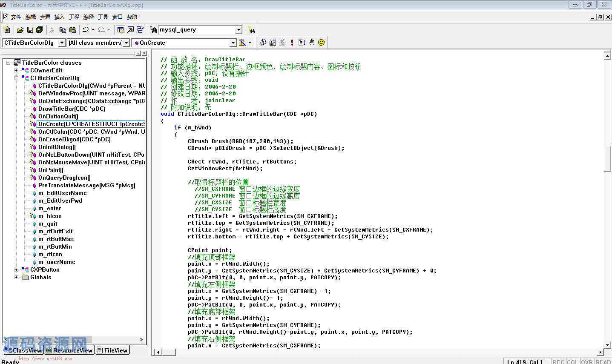Click the Find in Files binoculars icon

(x=153, y=30)
